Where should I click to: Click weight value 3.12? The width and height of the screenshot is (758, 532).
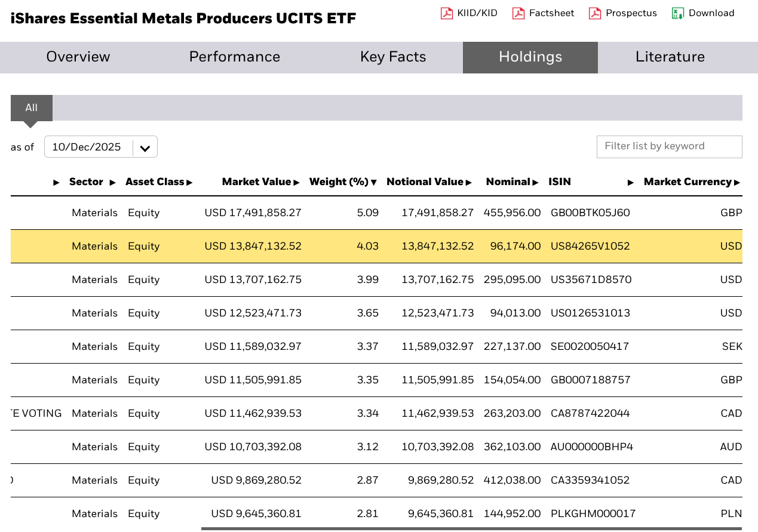point(367,447)
